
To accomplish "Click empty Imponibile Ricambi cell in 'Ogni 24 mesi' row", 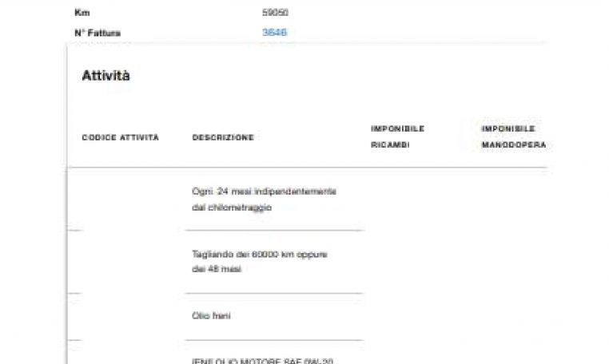I will pyautogui.click(x=408, y=200).
